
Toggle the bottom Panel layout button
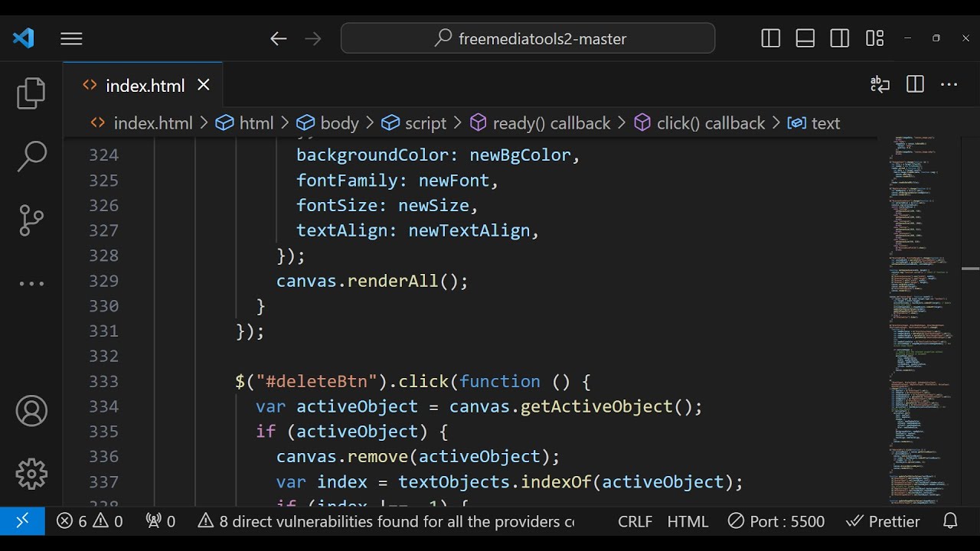805,38
